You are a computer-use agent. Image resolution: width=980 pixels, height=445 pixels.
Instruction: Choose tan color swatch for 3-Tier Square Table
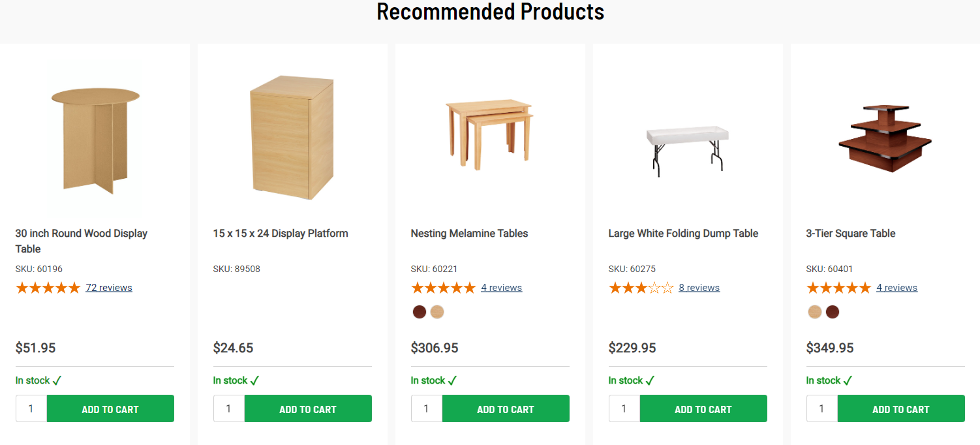(814, 312)
